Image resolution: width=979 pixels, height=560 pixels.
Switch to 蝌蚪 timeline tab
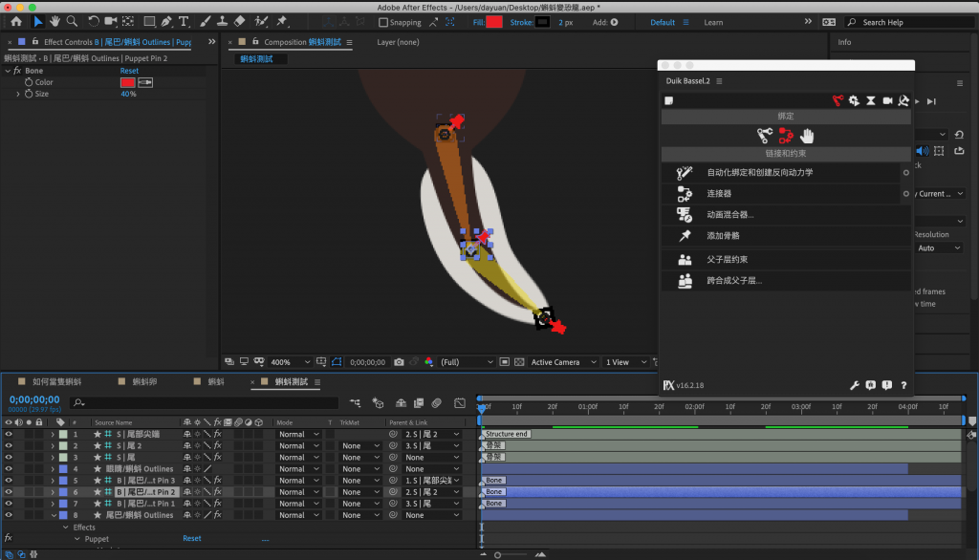216,381
